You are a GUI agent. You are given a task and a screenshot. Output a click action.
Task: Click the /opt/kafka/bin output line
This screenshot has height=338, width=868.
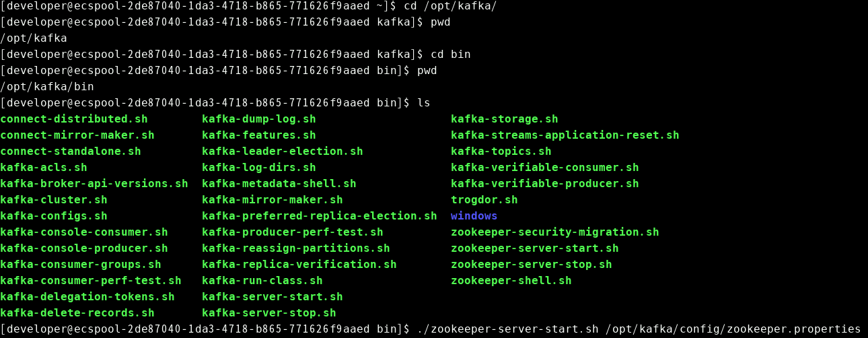pos(46,87)
